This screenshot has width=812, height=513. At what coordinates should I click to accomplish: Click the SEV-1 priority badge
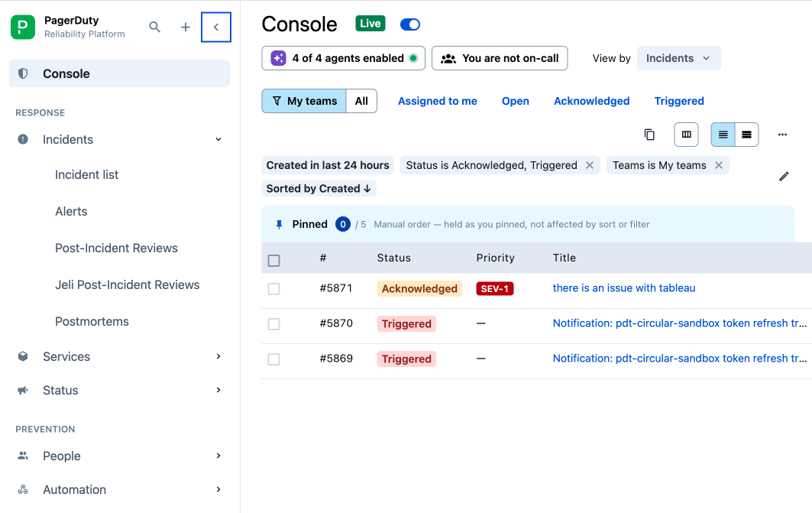click(x=494, y=289)
